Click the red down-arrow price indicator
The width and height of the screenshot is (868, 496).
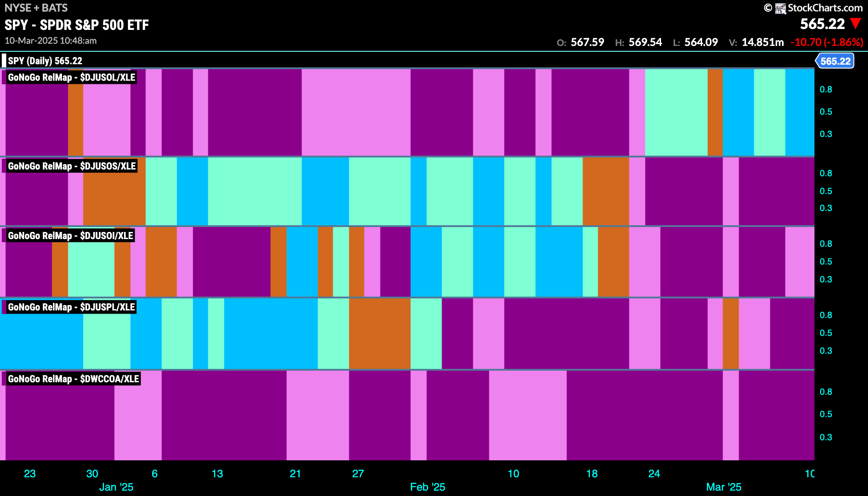[x=856, y=23]
